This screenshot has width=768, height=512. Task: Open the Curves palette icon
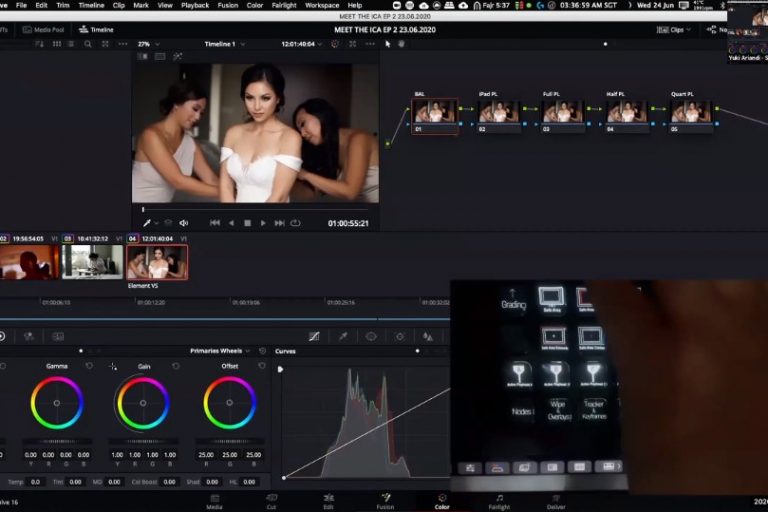[314, 337]
